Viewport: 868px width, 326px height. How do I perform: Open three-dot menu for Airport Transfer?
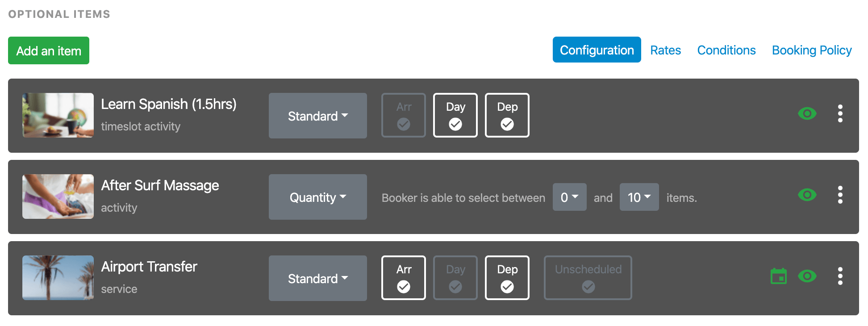(x=840, y=276)
